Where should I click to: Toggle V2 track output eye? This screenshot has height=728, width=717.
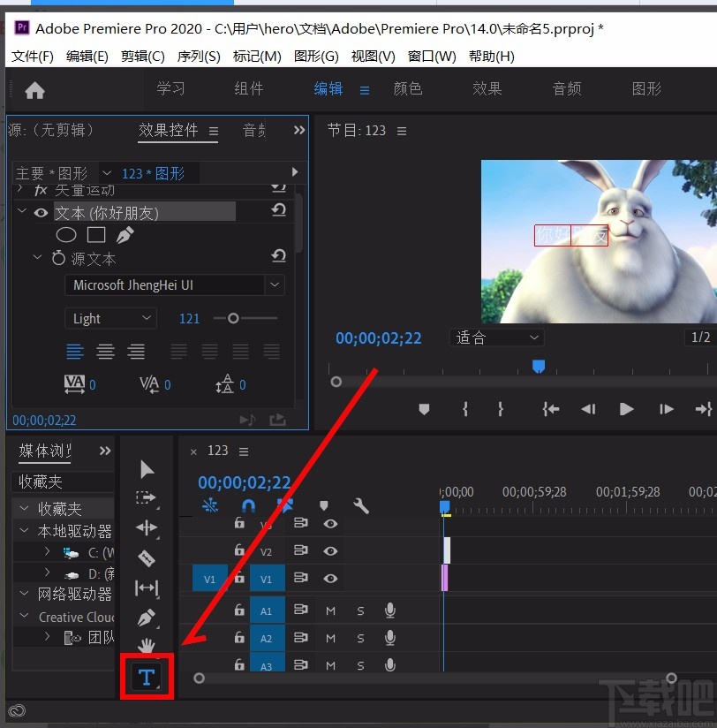coord(330,551)
